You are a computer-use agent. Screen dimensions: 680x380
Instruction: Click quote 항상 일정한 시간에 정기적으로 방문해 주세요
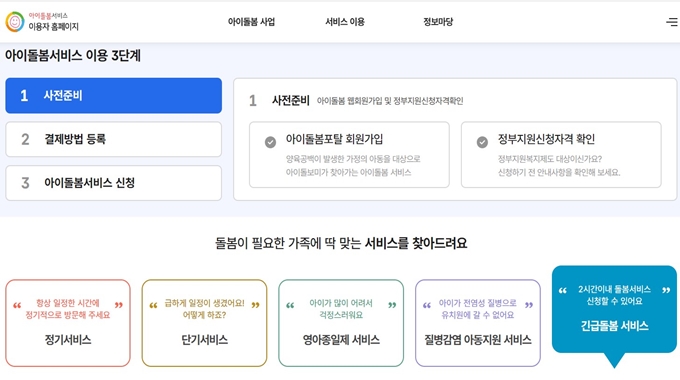click(x=68, y=309)
